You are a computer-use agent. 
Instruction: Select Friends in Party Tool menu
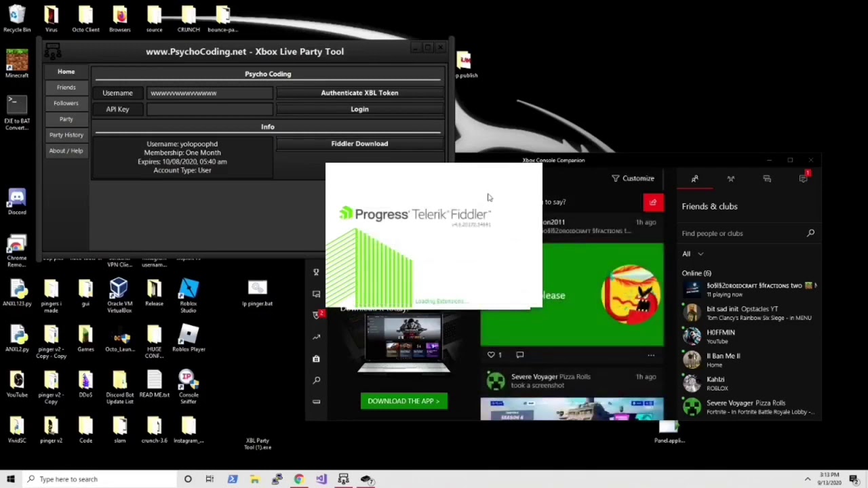66,87
